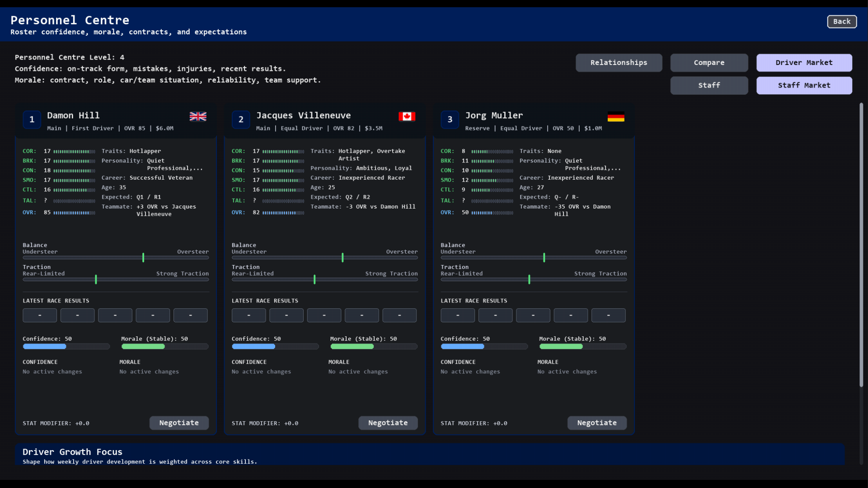868x488 pixels.
Task: Click Jorg Muller's COR 8 stat bar
Action: (x=492, y=152)
